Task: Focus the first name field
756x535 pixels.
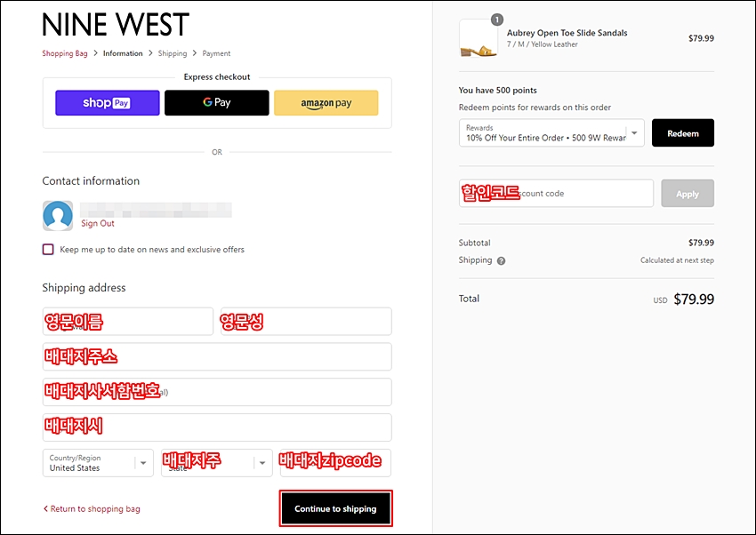Action: (x=128, y=321)
